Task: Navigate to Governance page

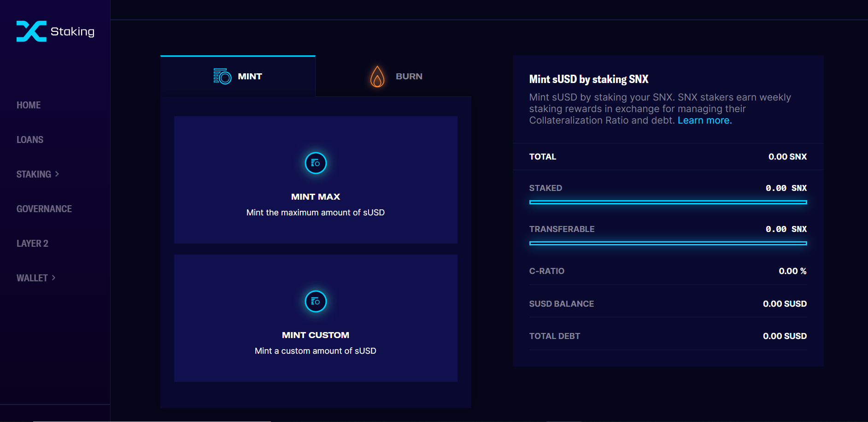Action: tap(44, 209)
